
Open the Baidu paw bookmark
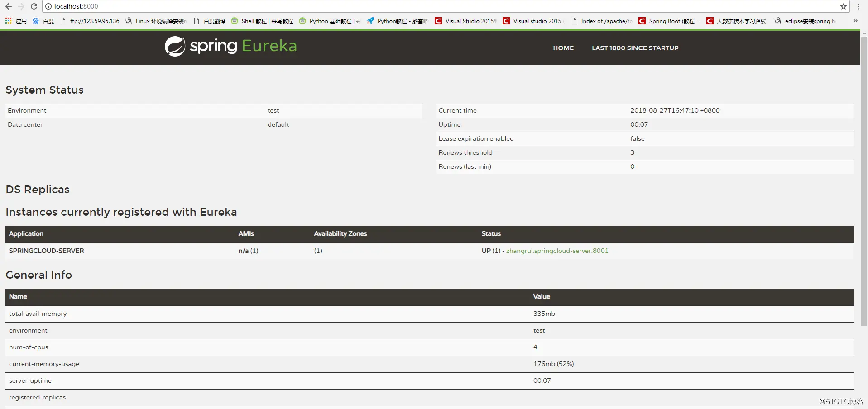43,21
